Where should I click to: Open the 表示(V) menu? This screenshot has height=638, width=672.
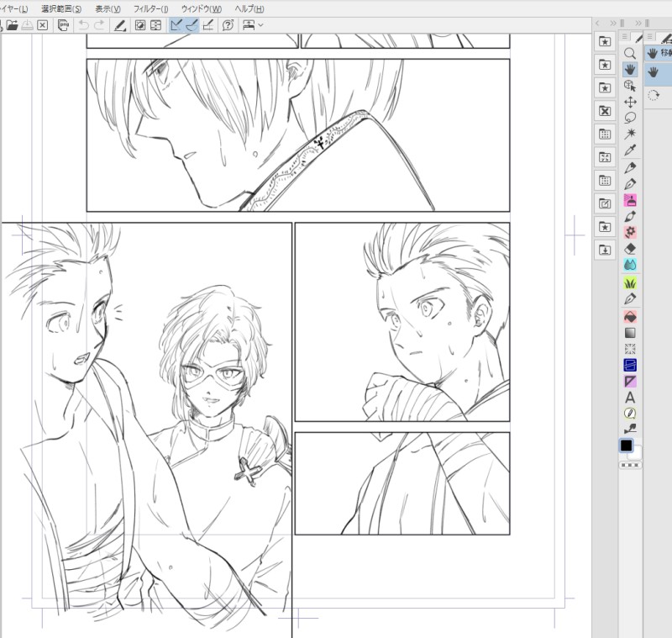click(108, 8)
